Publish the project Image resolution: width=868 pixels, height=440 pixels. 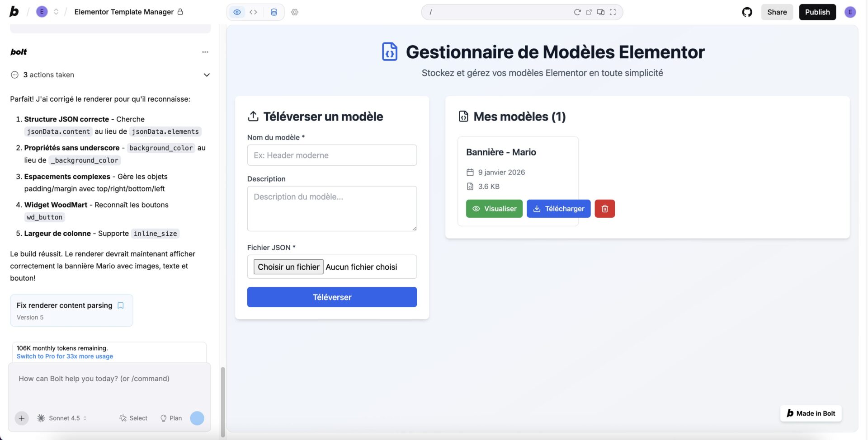point(817,12)
